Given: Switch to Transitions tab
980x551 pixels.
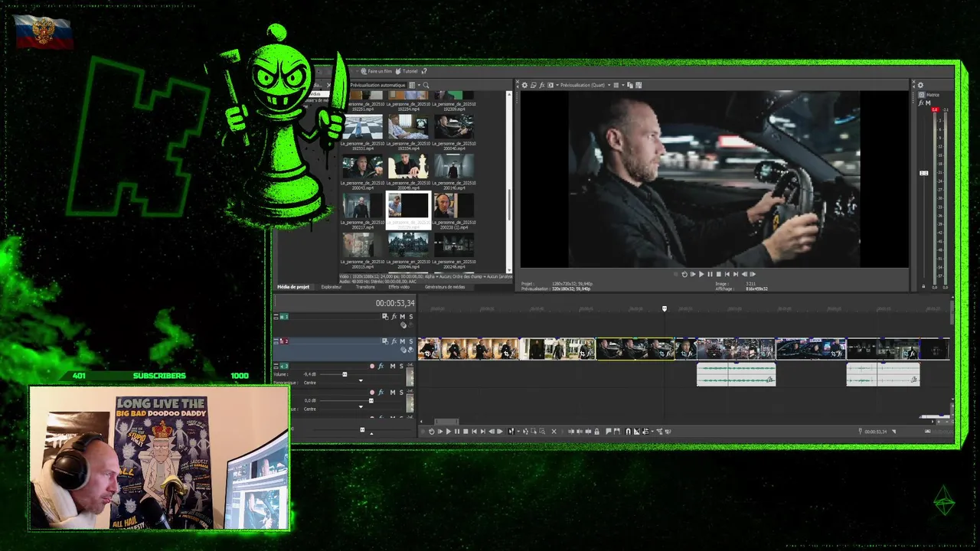Looking at the screenshot, I should click(365, 287).
